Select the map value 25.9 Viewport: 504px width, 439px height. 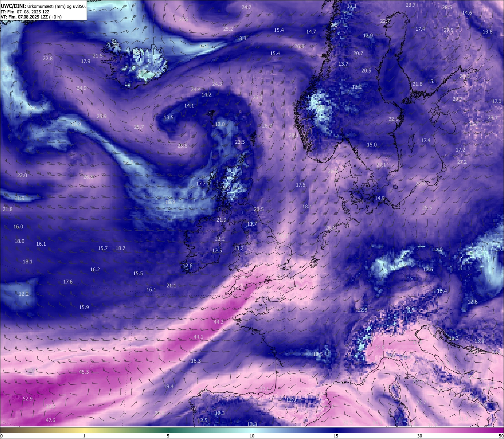102,116
